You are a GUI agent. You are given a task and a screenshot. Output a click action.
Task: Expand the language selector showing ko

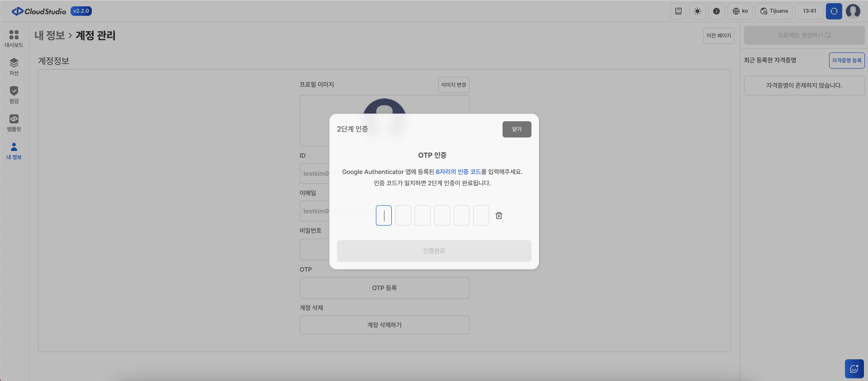coord(740,11)
